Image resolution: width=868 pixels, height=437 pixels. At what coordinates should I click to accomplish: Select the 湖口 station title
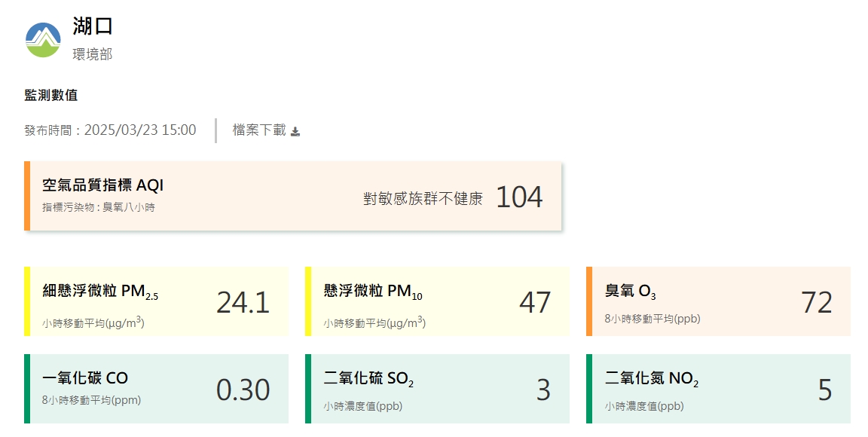tap(93, 26)
